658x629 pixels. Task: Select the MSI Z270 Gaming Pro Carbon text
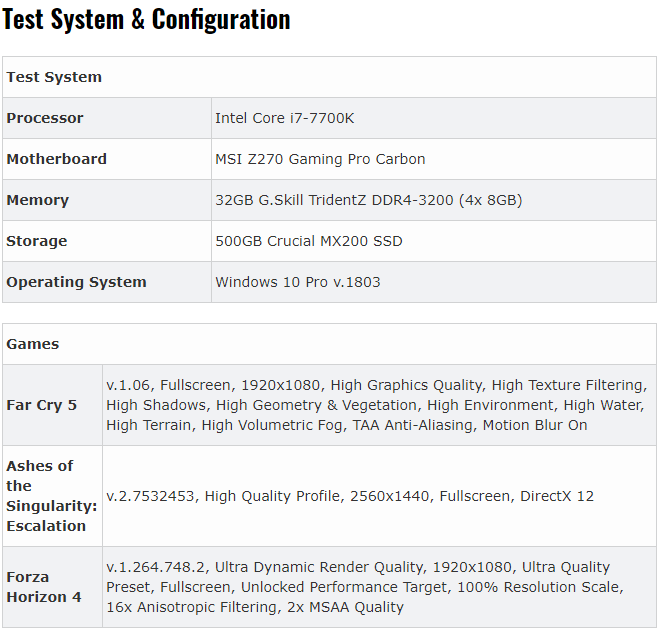320,159
